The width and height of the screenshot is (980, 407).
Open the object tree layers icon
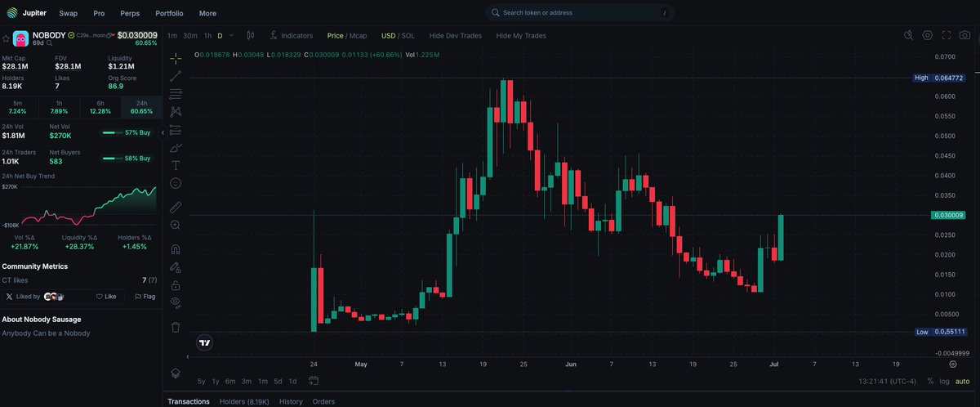176,373
